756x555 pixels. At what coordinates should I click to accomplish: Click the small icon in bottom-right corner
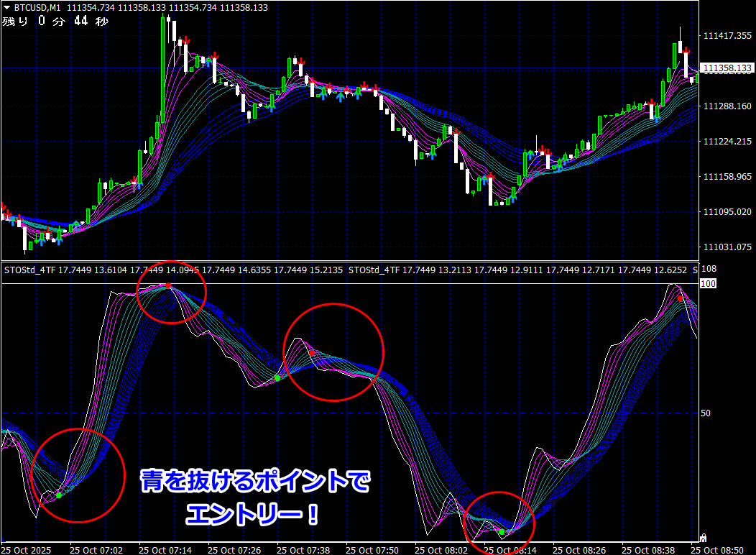pos(703,537)
